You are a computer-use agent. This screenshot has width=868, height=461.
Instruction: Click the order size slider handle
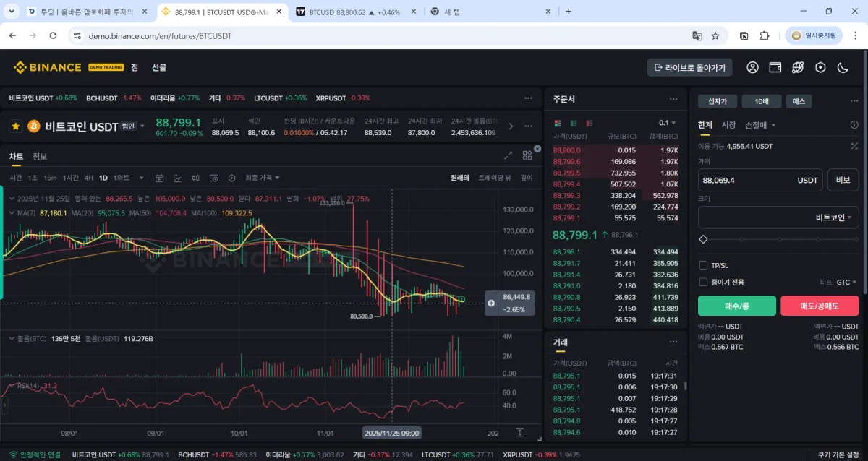[703, 239]
